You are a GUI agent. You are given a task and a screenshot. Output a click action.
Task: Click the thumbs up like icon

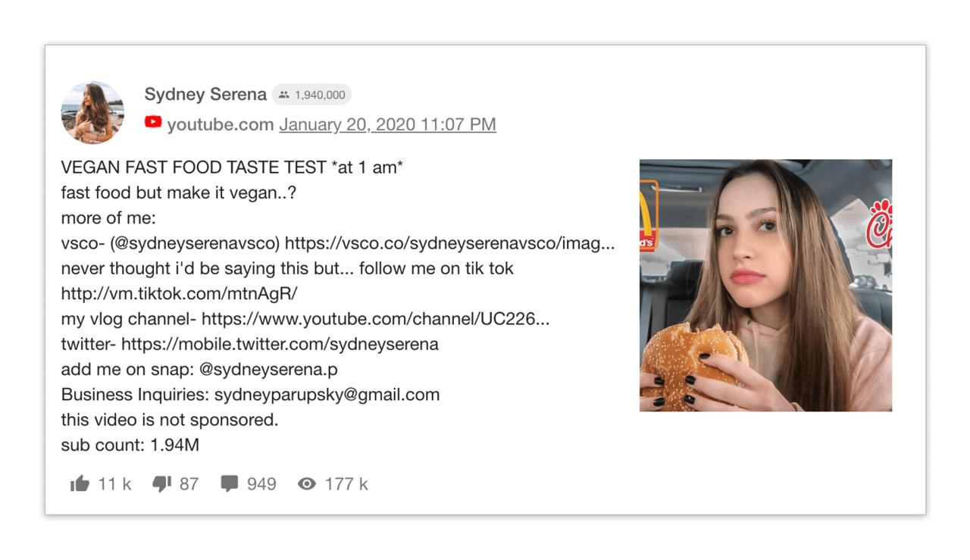80,484
